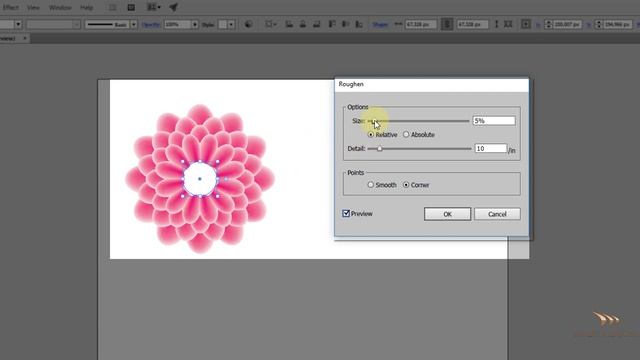Click Horizontal Align Center icon
Image resolution: width=640 pixels, height=360 pixels.
[x=303, y=24]
